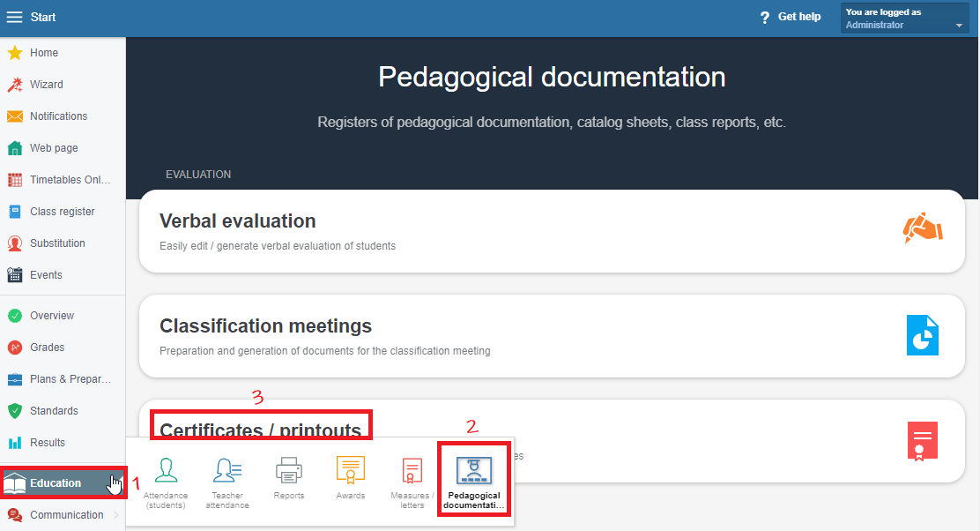The width and height of the screenshot is (980, 531).
Task: Click the Notifications envelope icon
Action: [x=15, y=116]
